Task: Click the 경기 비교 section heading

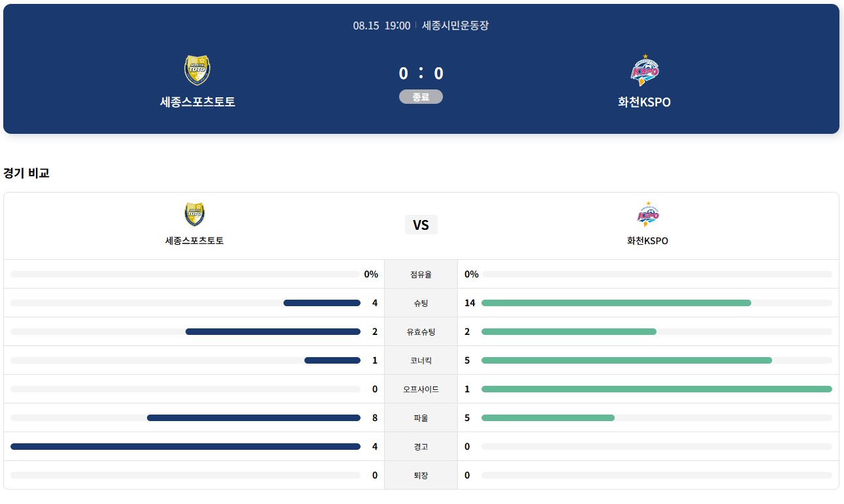Action: (26, 173)
